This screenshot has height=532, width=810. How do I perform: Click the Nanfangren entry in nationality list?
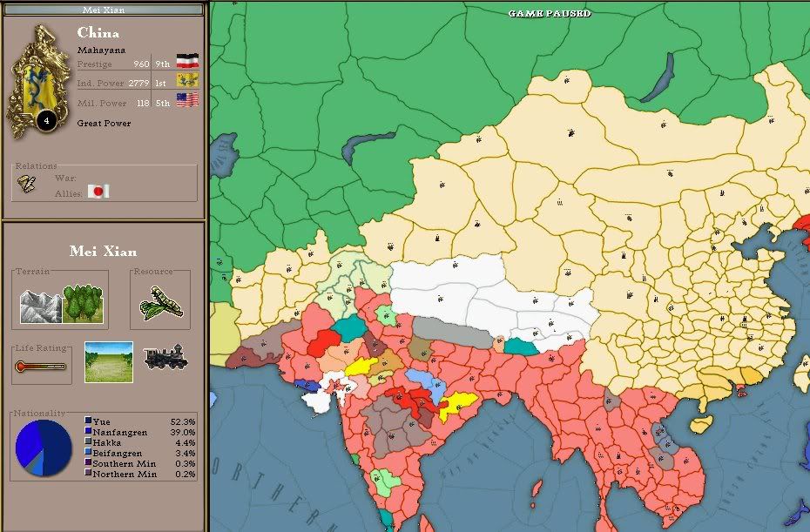tap(120, 432)
